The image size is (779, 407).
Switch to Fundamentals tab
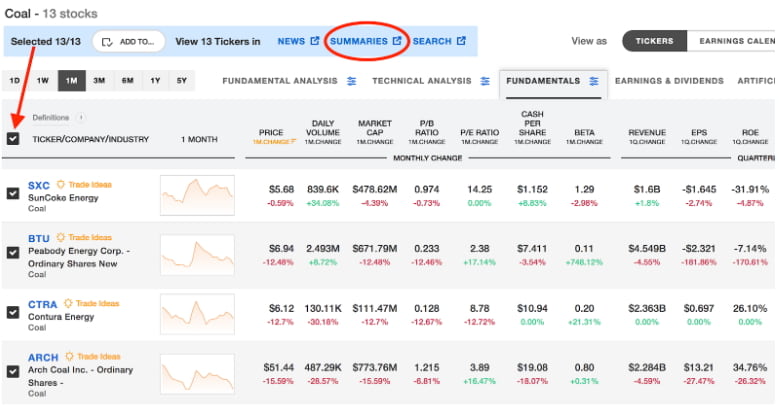pos(552,83)
